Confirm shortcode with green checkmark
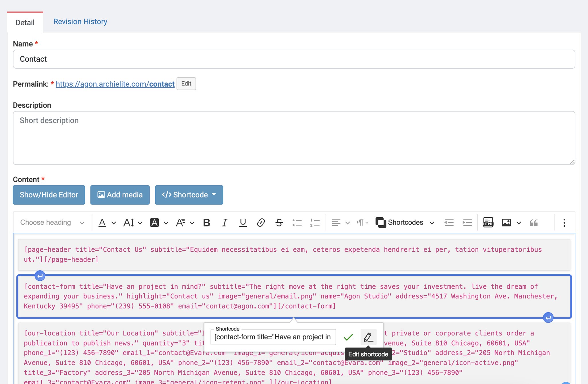Viewport: 588px width, 384px height. 348,337
